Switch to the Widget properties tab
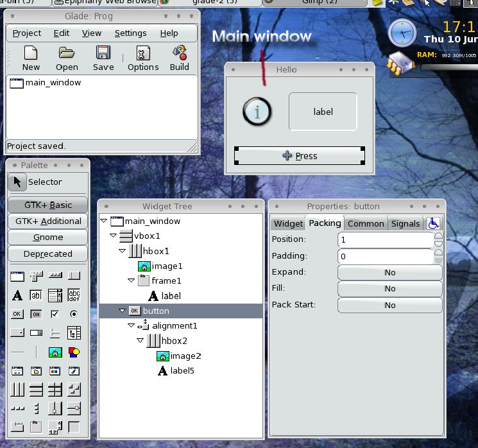The width and height of the screenshot is (478, 448). (288, 224)
